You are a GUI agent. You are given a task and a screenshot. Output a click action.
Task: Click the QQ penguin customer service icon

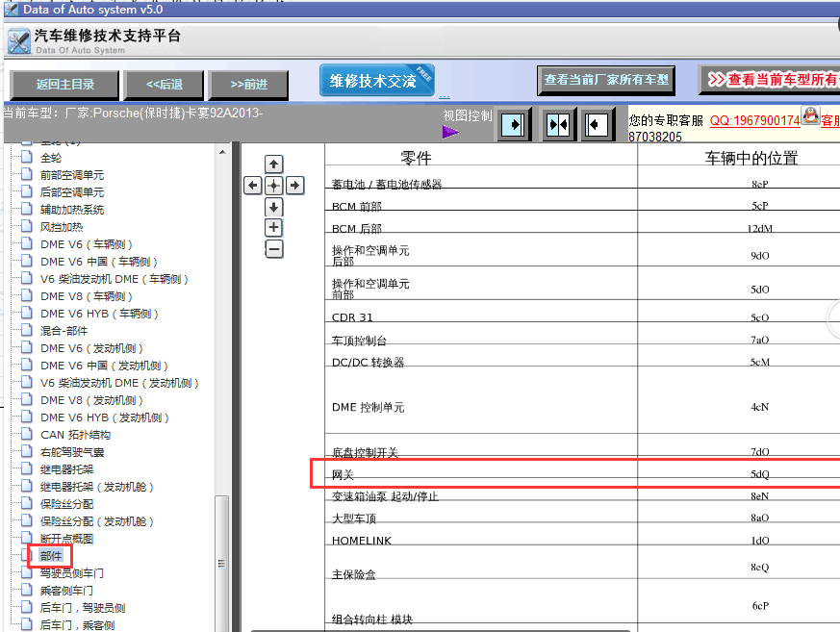(810, 115)
